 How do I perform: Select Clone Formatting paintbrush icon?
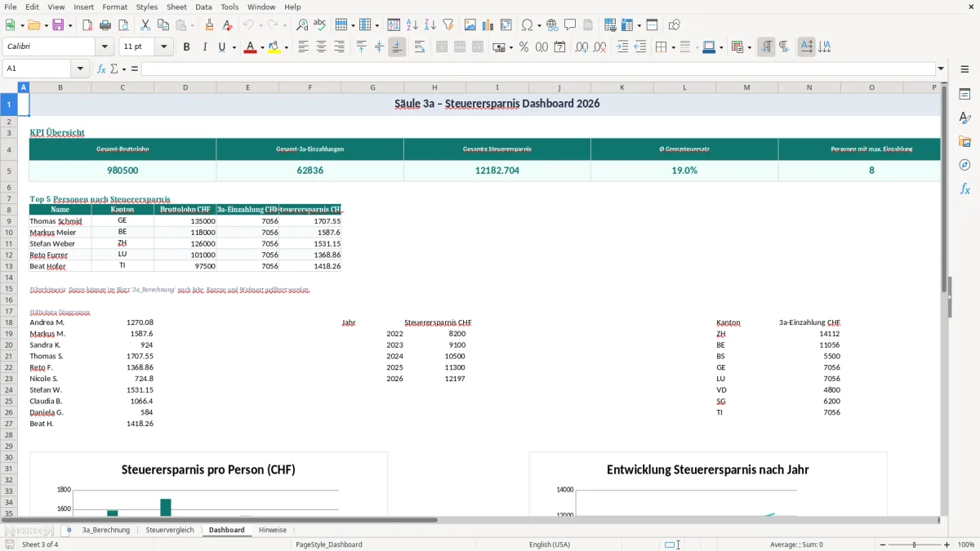pyautogui.click(x=209, y=25)
